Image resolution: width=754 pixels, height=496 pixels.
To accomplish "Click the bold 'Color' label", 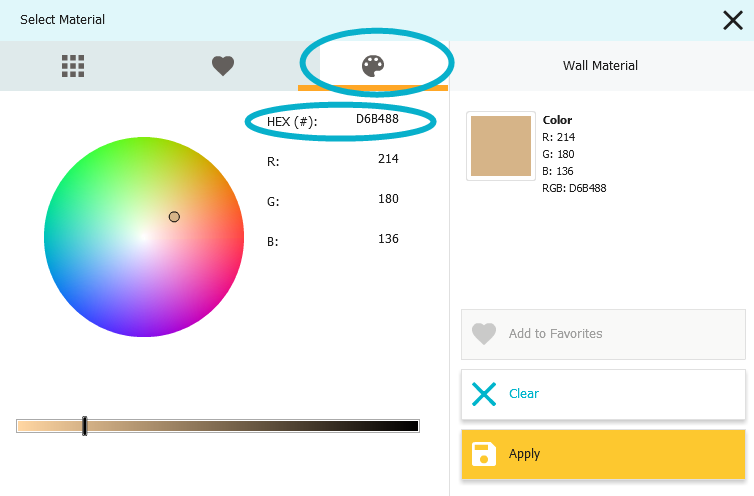I will pyautogui.click(x=557, y=120).
